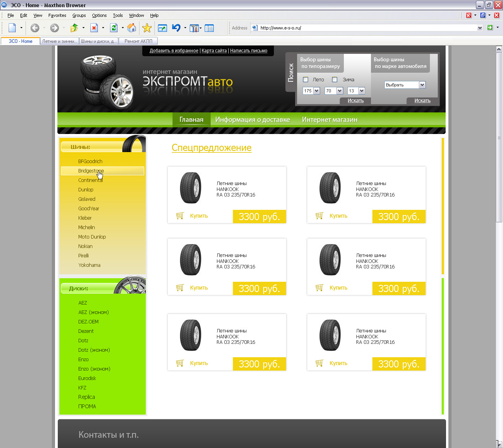Open Интернет магазин in the navigation bar
The width and height of the screenshot is (503, 448).
pos(330,119)
